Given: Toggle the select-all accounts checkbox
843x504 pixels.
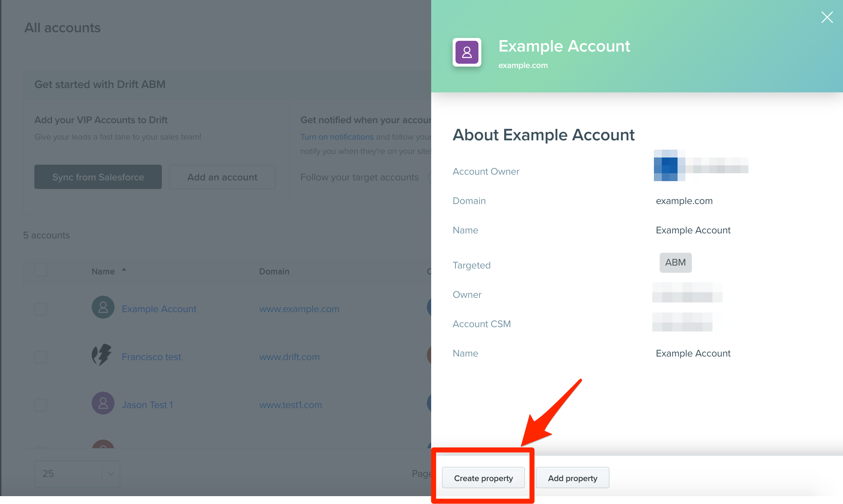Looking at the screenshot, I should coord(41,270).
